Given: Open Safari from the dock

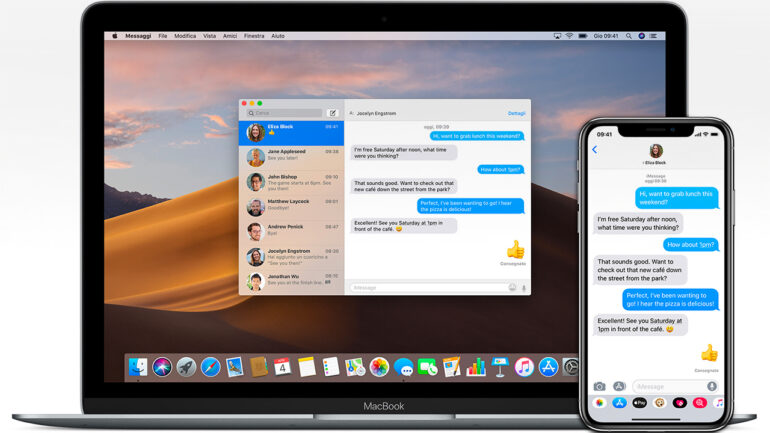Looking at the screenshot, I should pyautogui.click(x=210, y=367).
